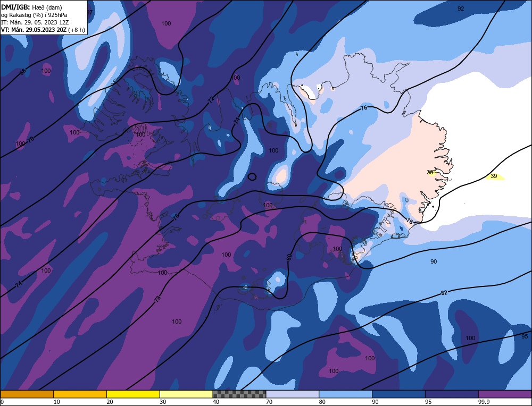Click the dark orange 0–10 legend swatch

point(27,394)
